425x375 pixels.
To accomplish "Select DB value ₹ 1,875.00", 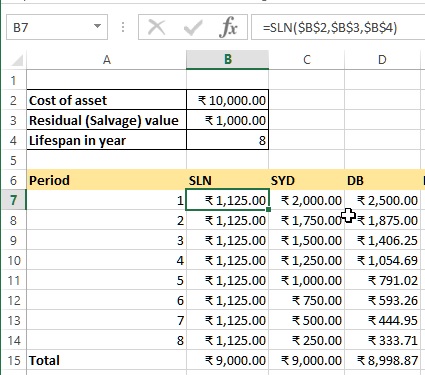I will click(382, 220).
